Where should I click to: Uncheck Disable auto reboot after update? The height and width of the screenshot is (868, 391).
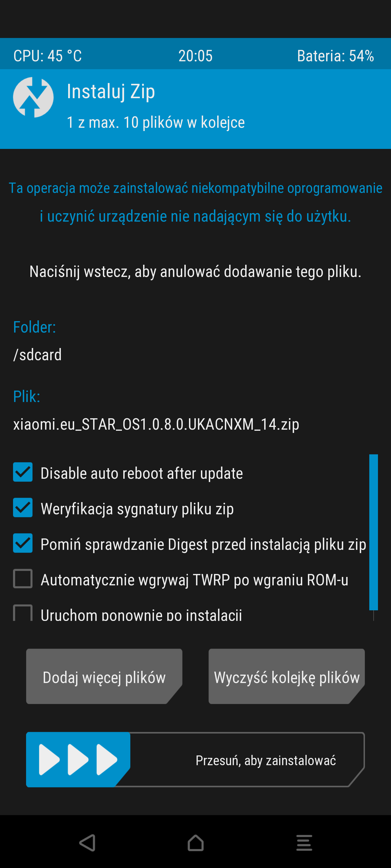23,472
